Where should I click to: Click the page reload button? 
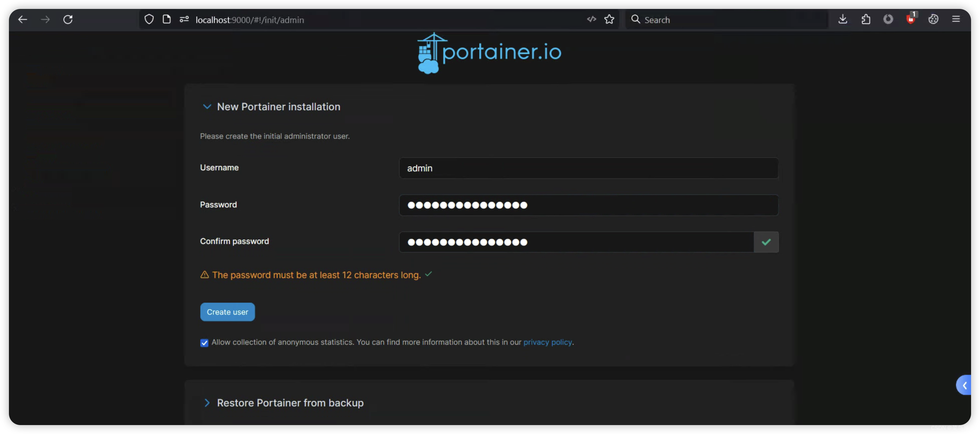(68, 19)
